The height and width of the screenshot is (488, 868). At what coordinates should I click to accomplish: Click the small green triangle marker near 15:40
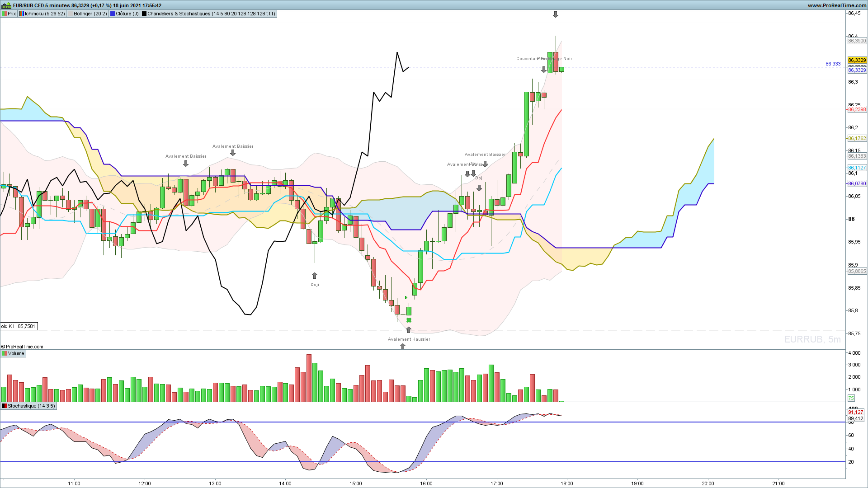406,297
